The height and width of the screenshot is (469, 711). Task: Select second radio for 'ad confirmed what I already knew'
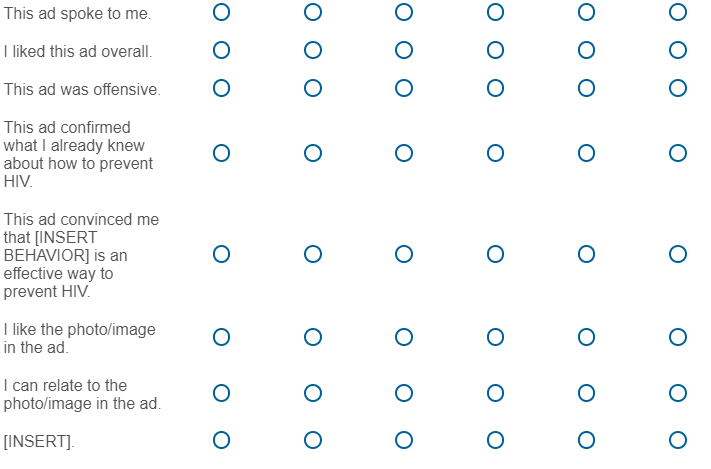313,153
